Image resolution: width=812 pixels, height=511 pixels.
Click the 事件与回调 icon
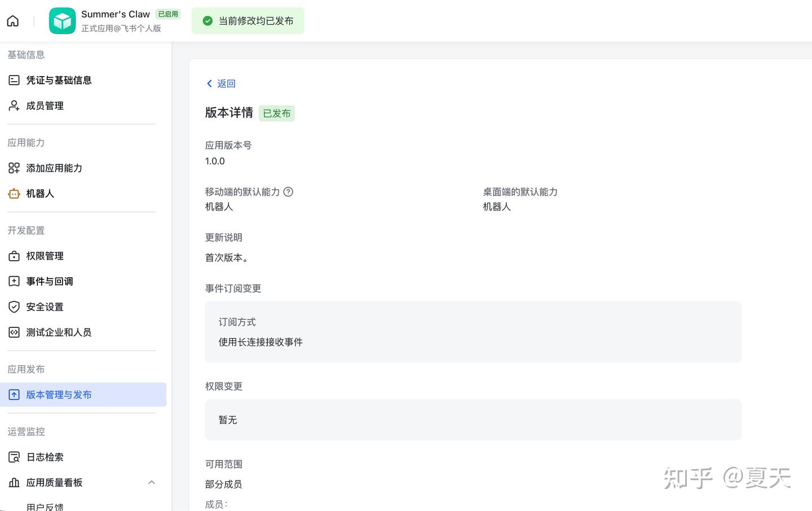[x=14, y=281]
